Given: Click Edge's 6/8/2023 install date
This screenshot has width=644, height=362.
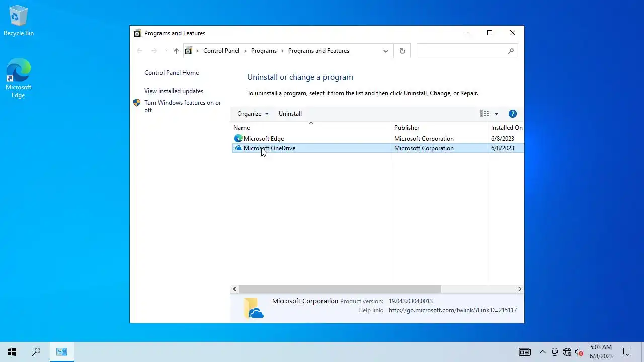Looking at the screenshot, I should (x=503, y=139).
